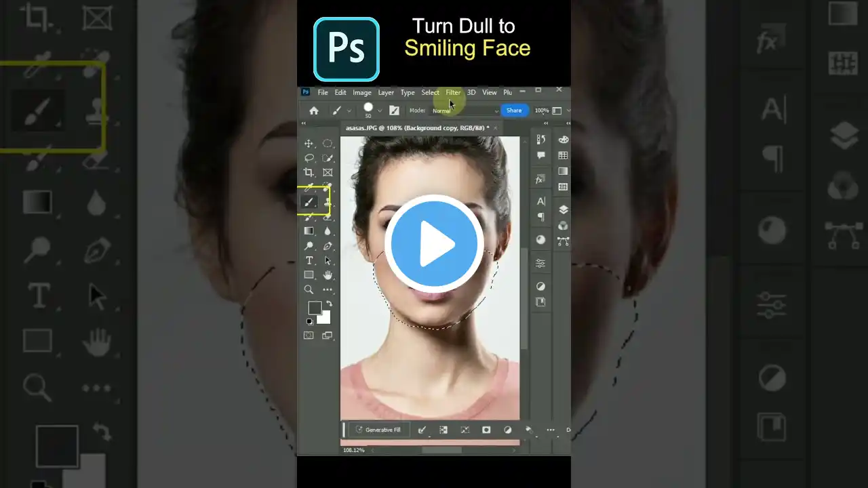Select the Eyedropper tool

(x=309, y=187)
